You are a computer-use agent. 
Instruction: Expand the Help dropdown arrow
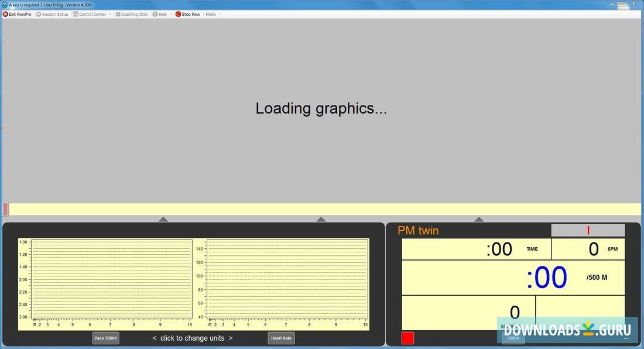pos(171,15)
